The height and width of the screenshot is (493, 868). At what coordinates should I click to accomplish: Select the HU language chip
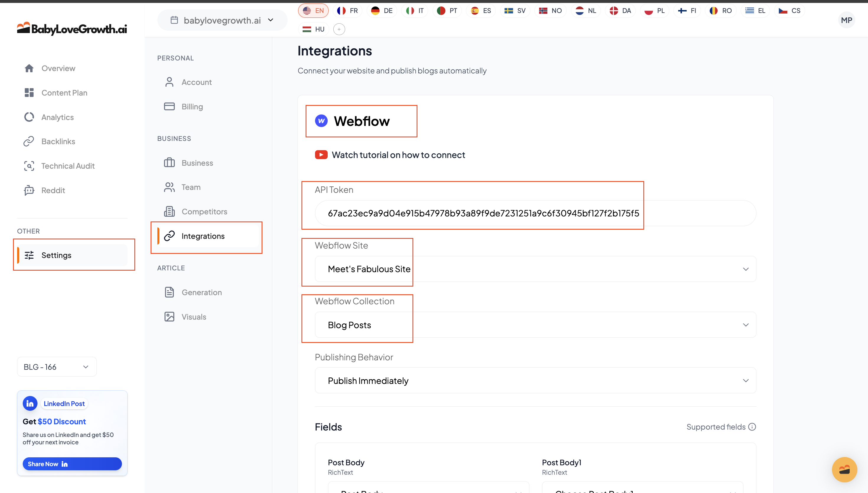click(x=314, y=29)
